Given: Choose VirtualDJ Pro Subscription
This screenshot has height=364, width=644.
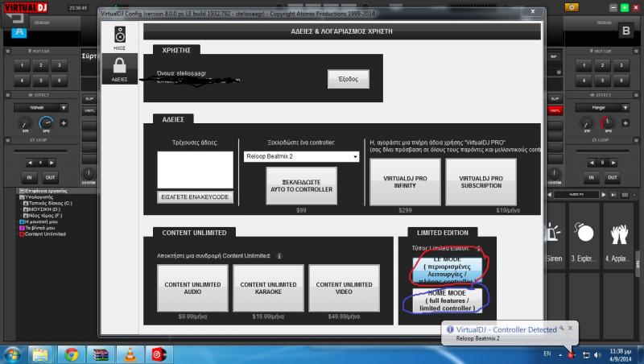Looking at the screenshot, I should (481, 182).
